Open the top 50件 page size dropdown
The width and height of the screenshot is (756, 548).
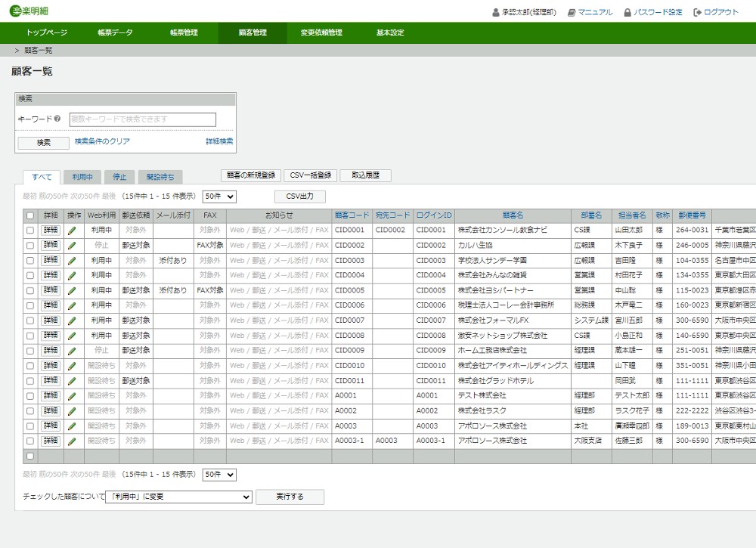tap(219, 197)
